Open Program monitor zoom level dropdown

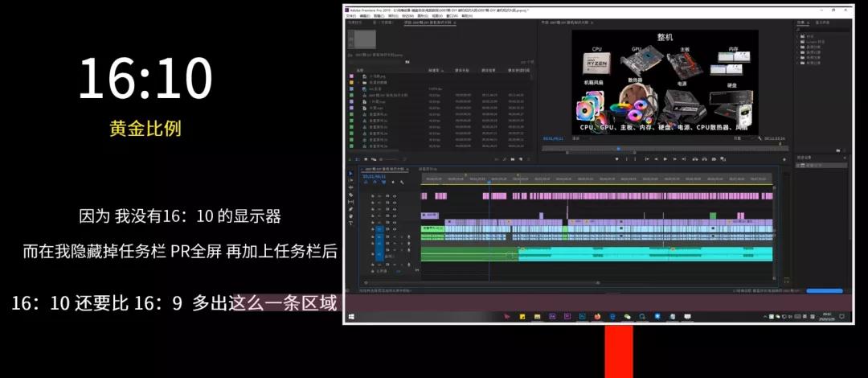[x=582, y=138]
